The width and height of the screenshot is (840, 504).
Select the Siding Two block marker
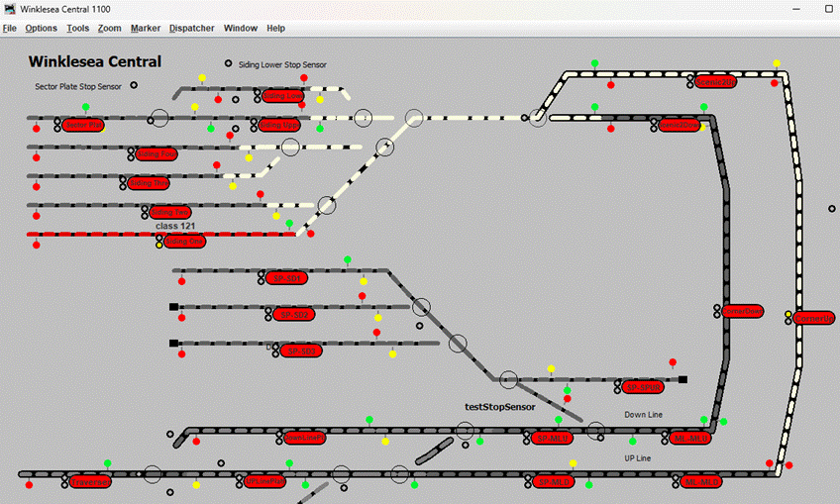click(169, 212)
